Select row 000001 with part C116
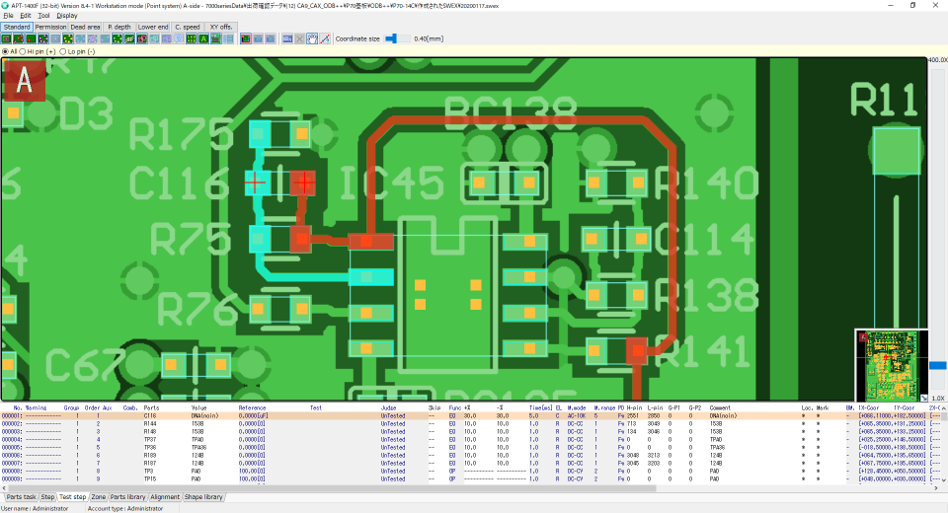The image size is (948, 513). point(472,416)
